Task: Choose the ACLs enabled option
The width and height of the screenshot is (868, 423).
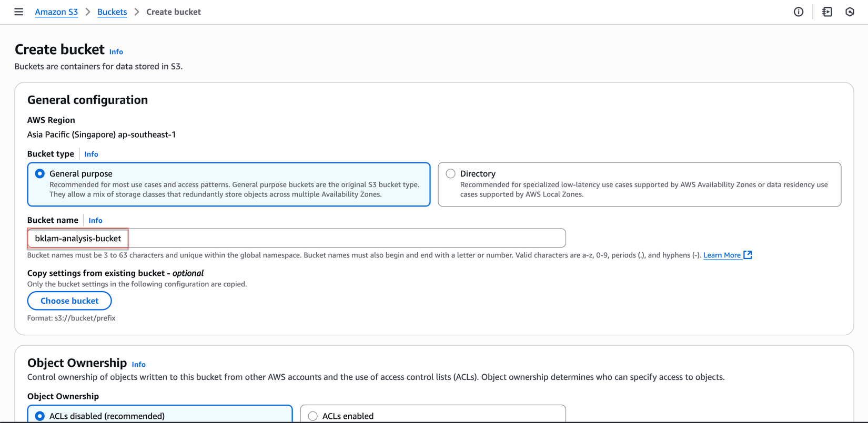Action: (313, 416)
